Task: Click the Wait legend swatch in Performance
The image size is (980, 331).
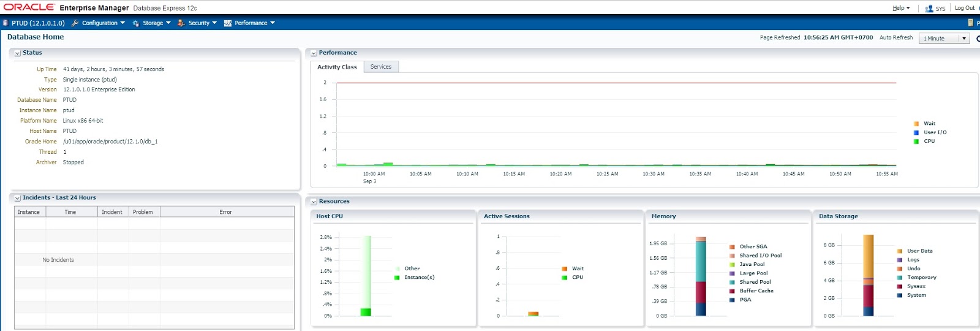Action: pyautogui.click(x=916, y=124)
